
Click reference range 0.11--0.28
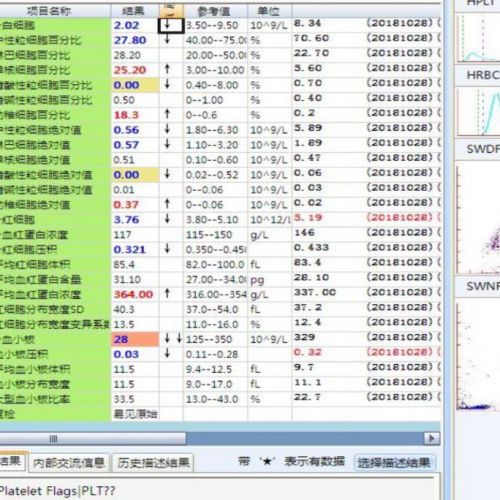tap(212, 354)
